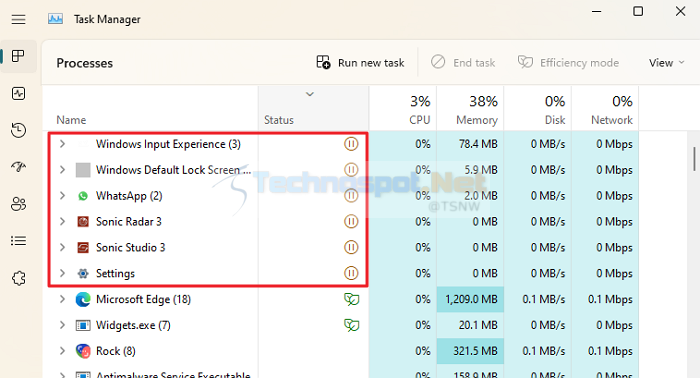This screenshot has width=700, height=378.
Task: Expand the Windows Input Experience process group
Action: (62, 144)
